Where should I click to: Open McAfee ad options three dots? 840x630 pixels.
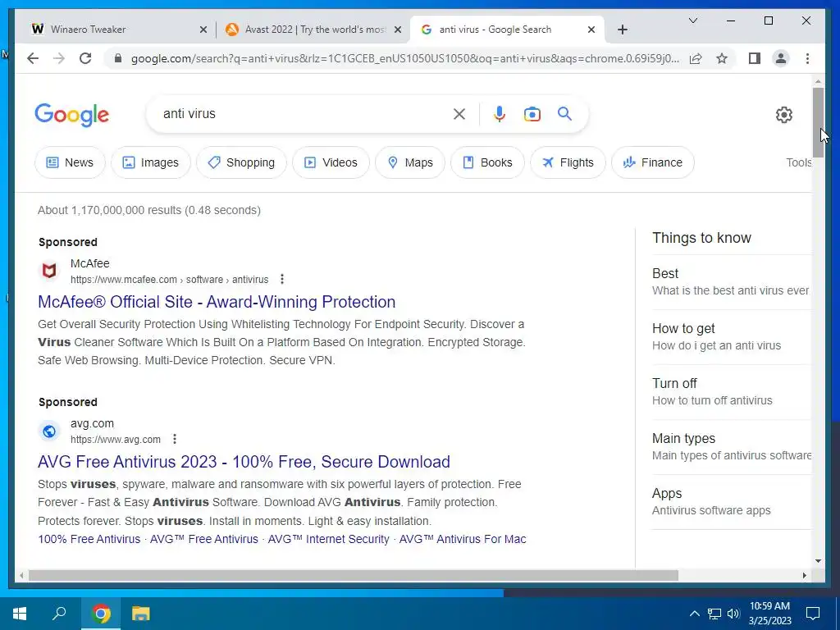coord(282,279)
